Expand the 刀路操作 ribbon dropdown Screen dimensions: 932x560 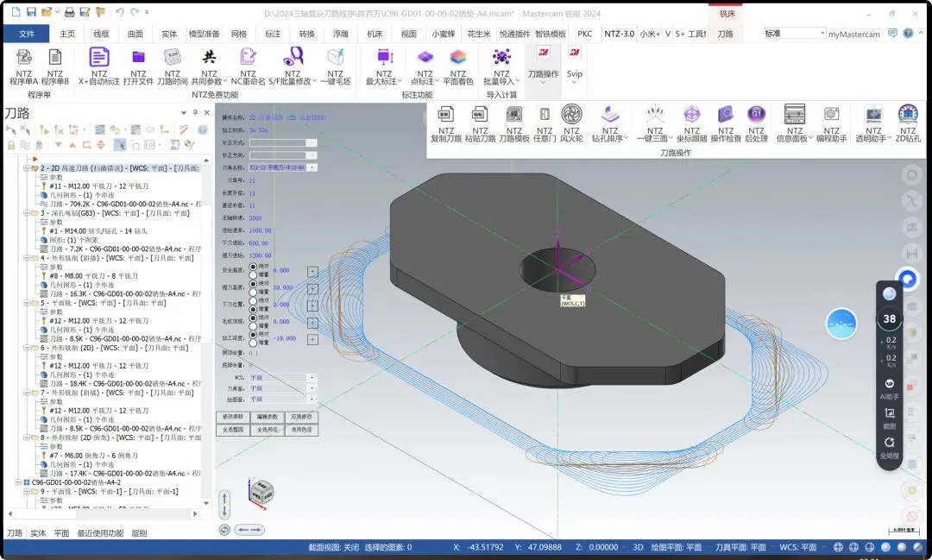point(544,83)
